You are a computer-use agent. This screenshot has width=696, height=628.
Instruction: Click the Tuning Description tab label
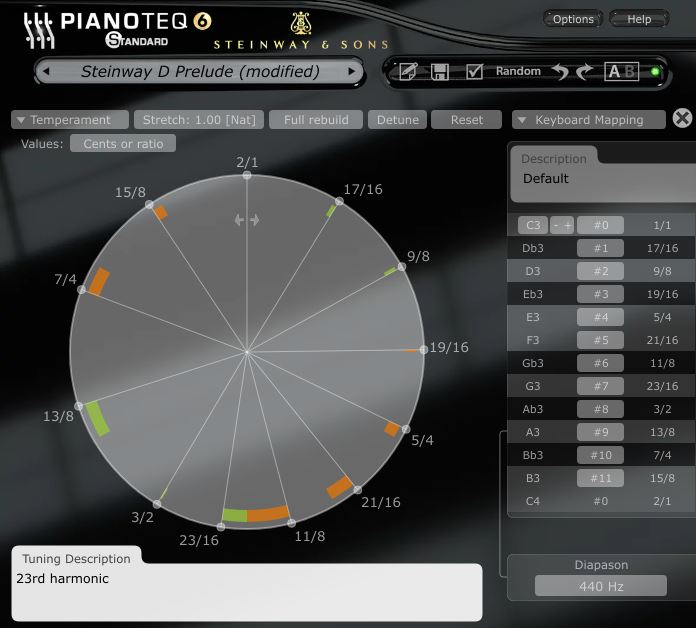click(76, 559)
